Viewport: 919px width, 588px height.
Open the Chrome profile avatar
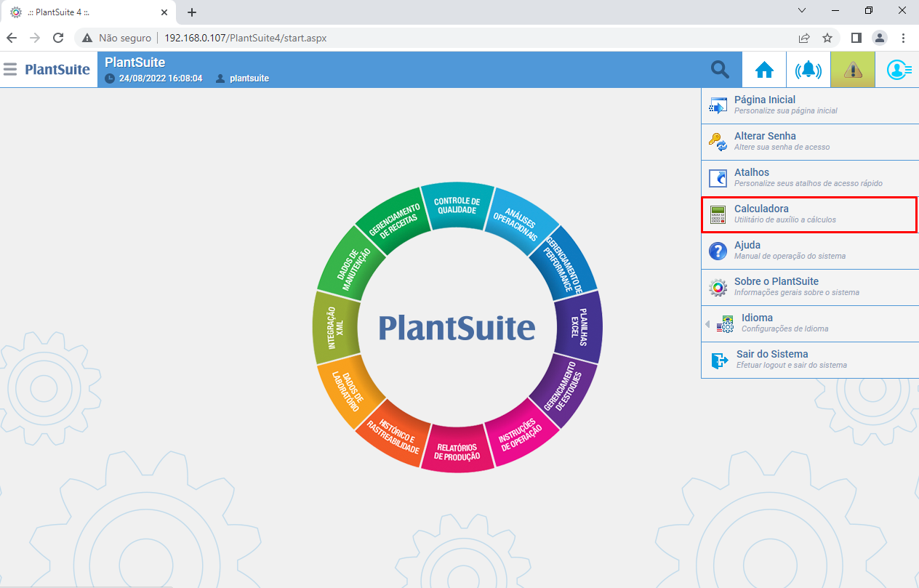click(x=880, y=38)
